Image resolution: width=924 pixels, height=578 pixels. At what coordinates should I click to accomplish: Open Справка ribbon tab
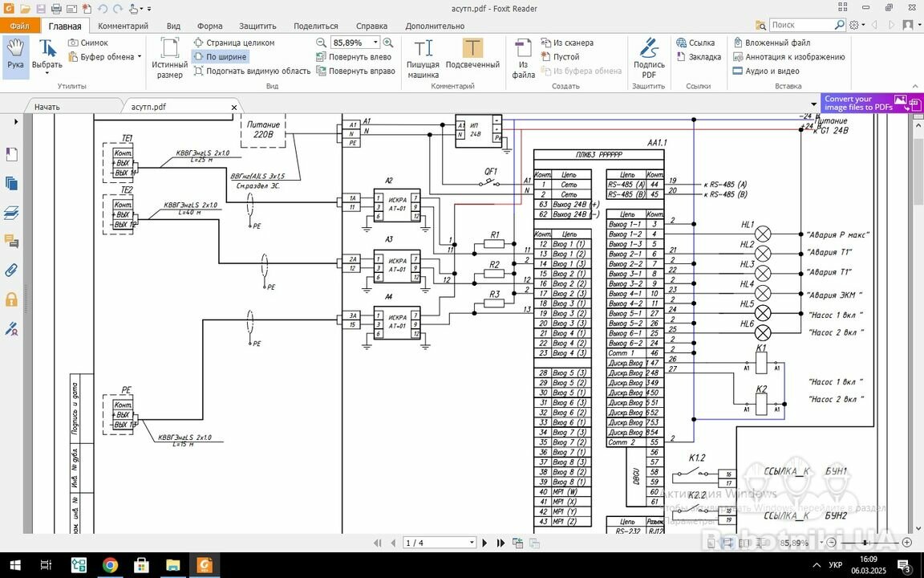[x=372, y=26]
